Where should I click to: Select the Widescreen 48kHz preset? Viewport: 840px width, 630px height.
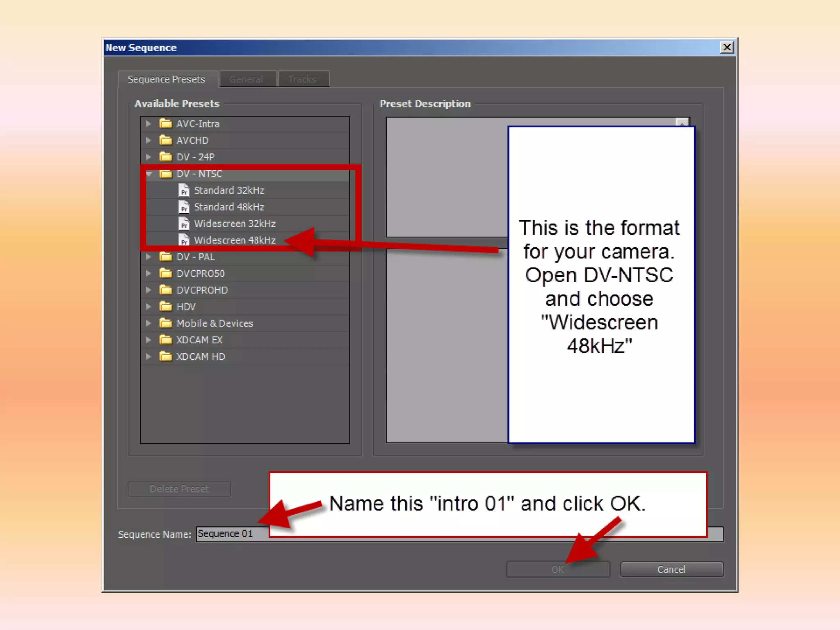point(234,240)
